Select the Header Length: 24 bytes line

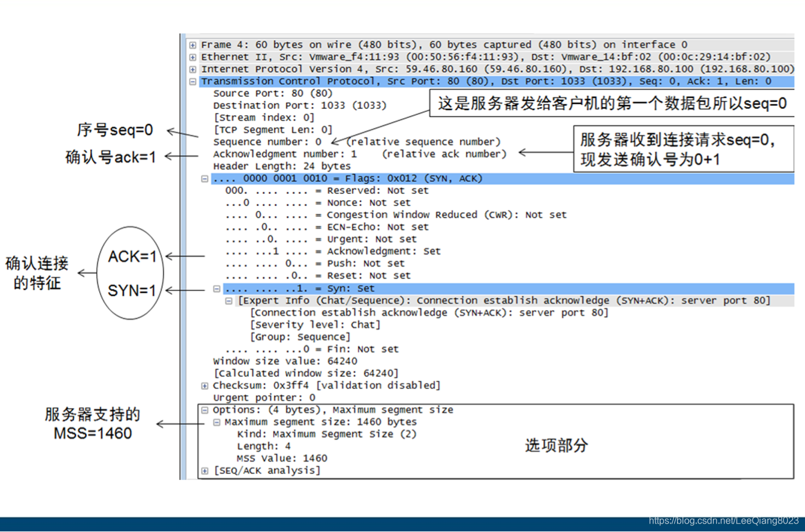tap(282, 166)
